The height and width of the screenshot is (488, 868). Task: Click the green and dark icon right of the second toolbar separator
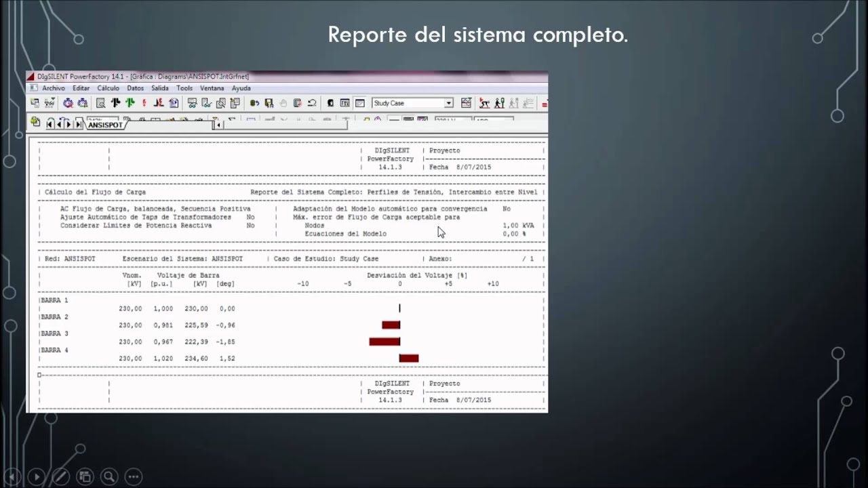(x=254, y=103)
